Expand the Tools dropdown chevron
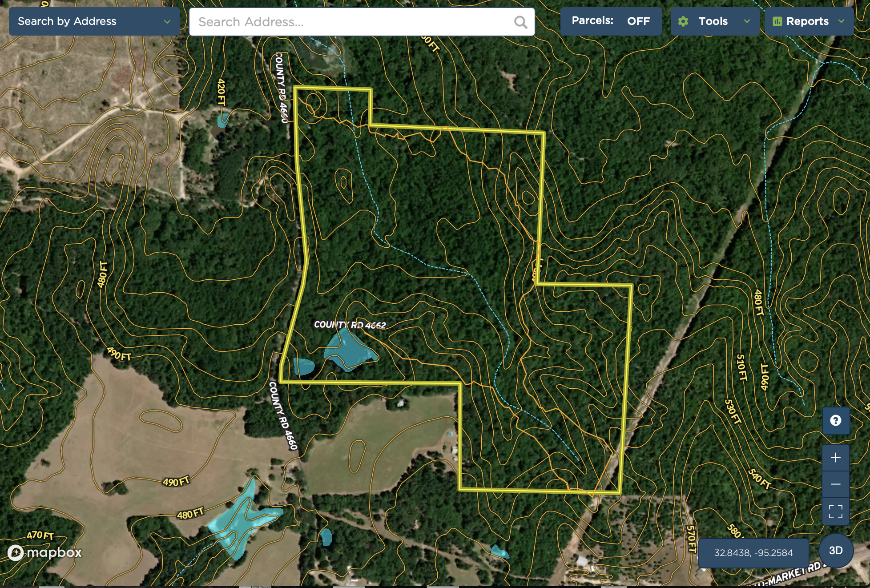870x588 pixels. 747,21
